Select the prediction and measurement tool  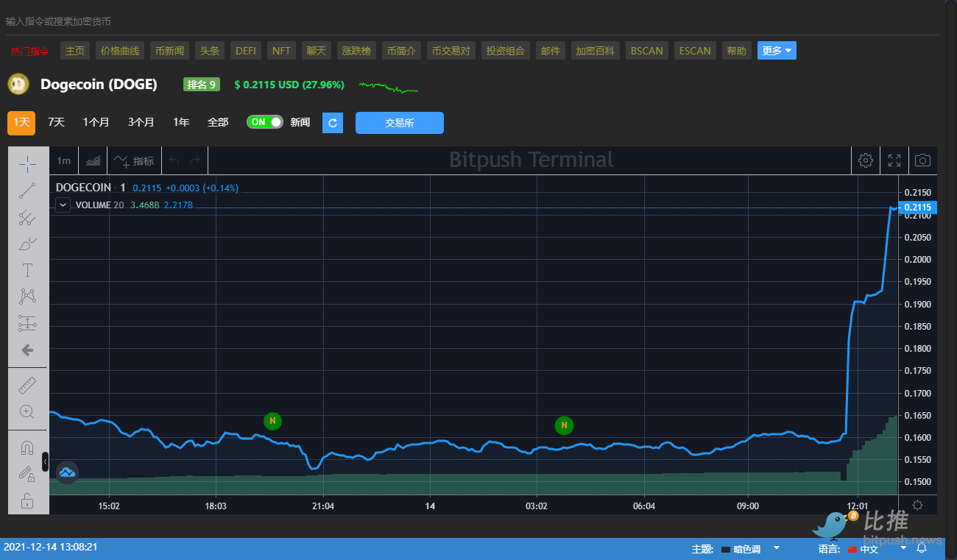[27, 323]
